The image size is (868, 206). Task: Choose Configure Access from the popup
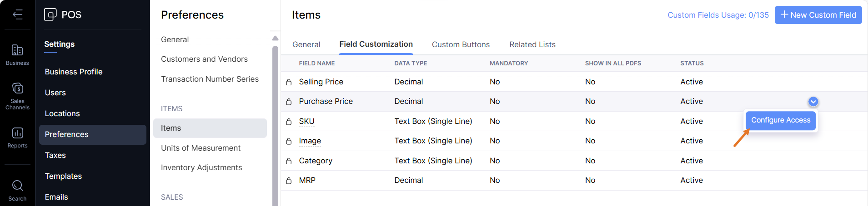pyautogui.click(x=780, y=120)
